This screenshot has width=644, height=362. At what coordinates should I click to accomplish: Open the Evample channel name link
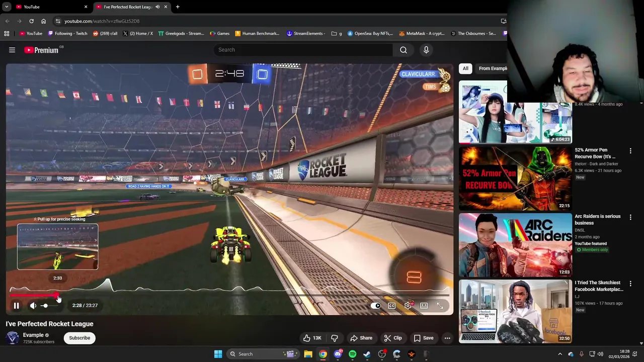coord(33,335)
